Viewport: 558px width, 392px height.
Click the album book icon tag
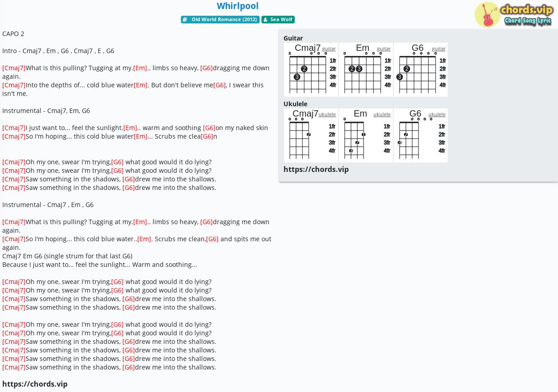point(185,20)
